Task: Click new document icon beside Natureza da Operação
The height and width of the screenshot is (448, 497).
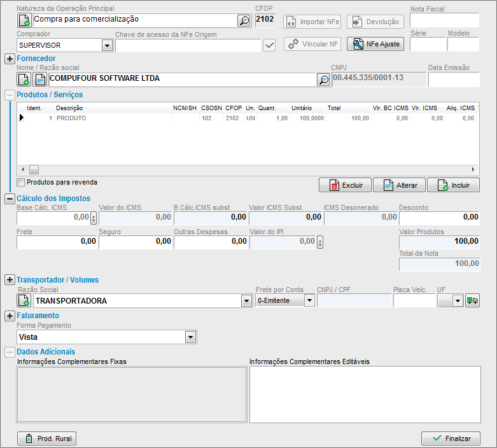Action: [24, 20]
